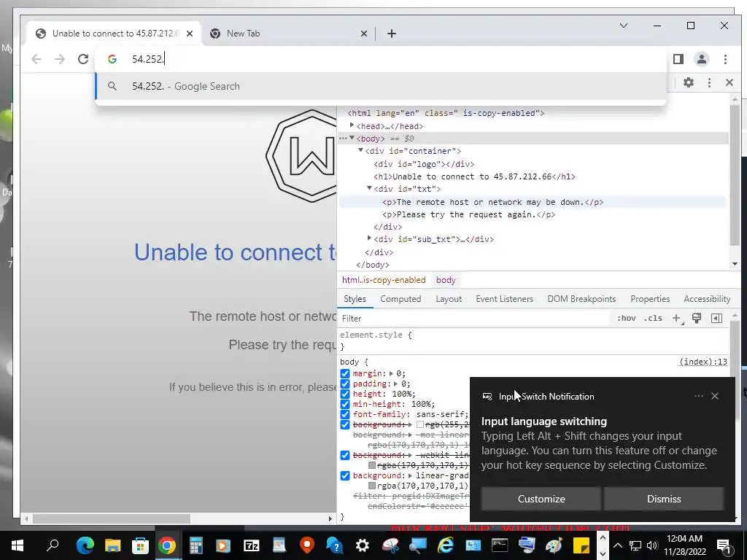747x560 pixels.
Task: Click the browser forward arrow
Action: 60,59
